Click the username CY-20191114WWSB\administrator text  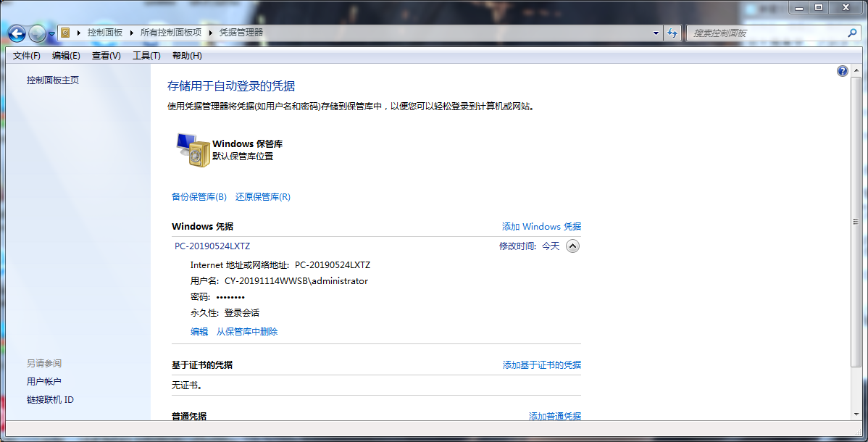pyautogui.click(x=296, y=281)
